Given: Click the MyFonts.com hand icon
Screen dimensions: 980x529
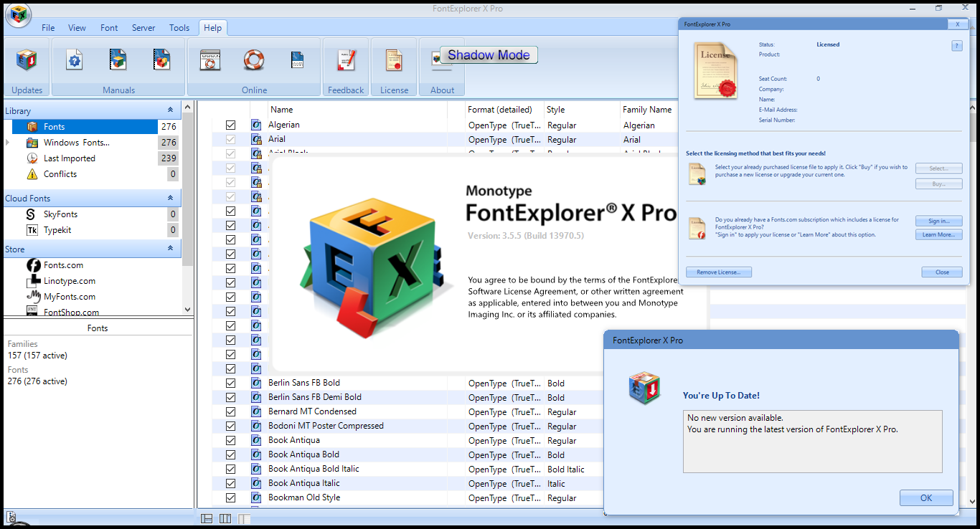Looking at the screenshot, I should pos(33,297).
